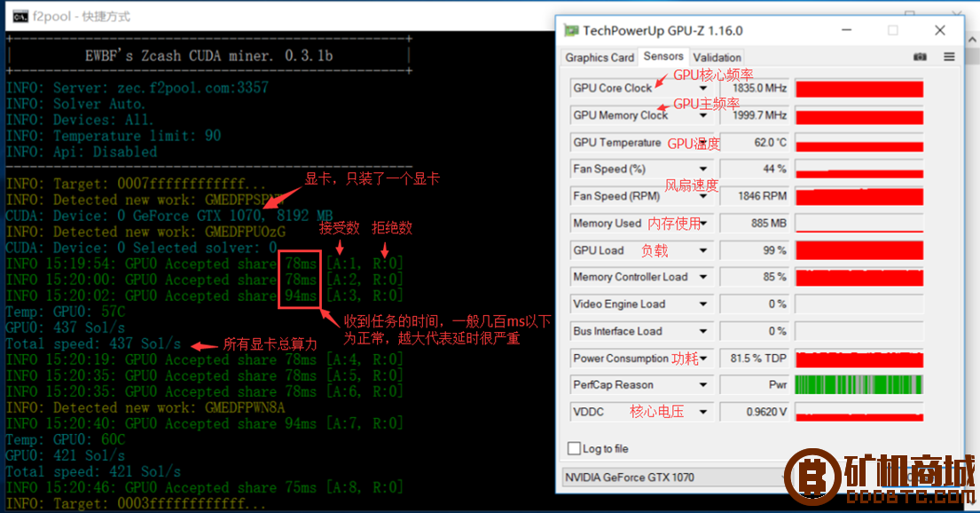Click the 1999.7 MHz memory clock value
Screen dimensions: 980x513
click(x=755, y=115)
